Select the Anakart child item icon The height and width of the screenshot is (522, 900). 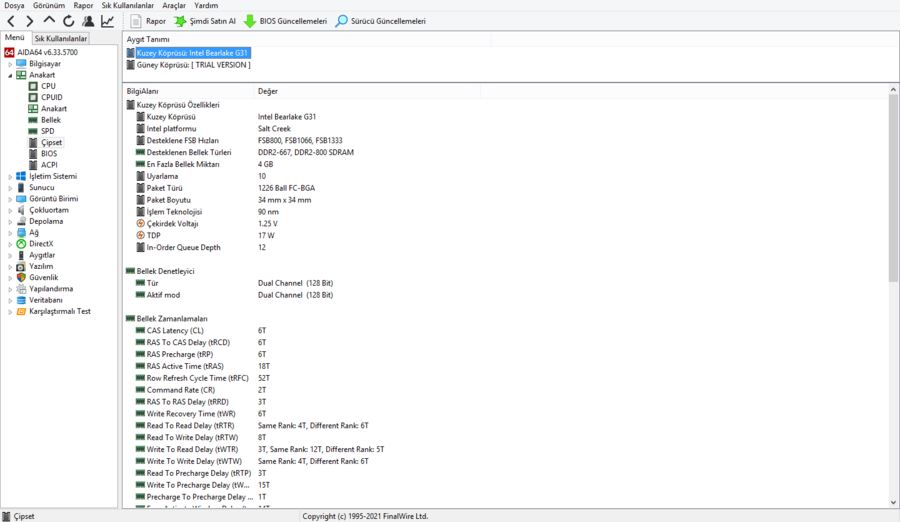pos(33,109)
